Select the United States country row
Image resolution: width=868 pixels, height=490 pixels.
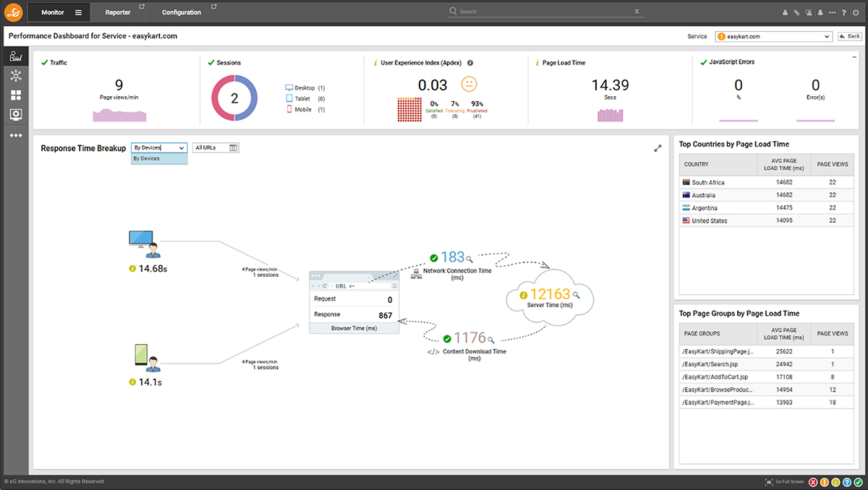pos(766,220)
